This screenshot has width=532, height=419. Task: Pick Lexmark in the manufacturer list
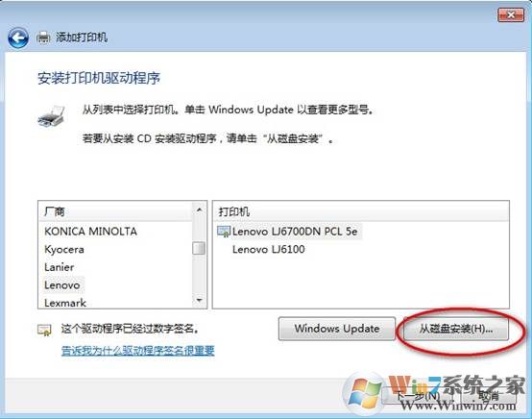(65, 303)
